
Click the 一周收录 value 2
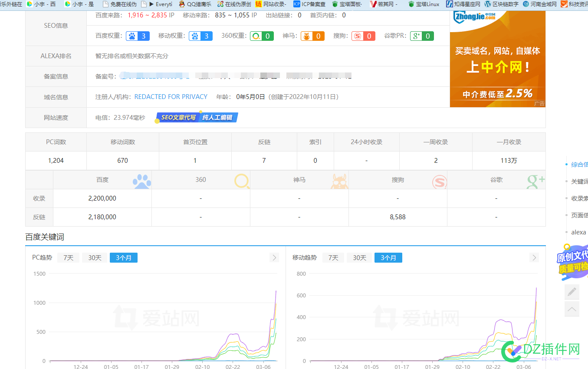(436, 161)
